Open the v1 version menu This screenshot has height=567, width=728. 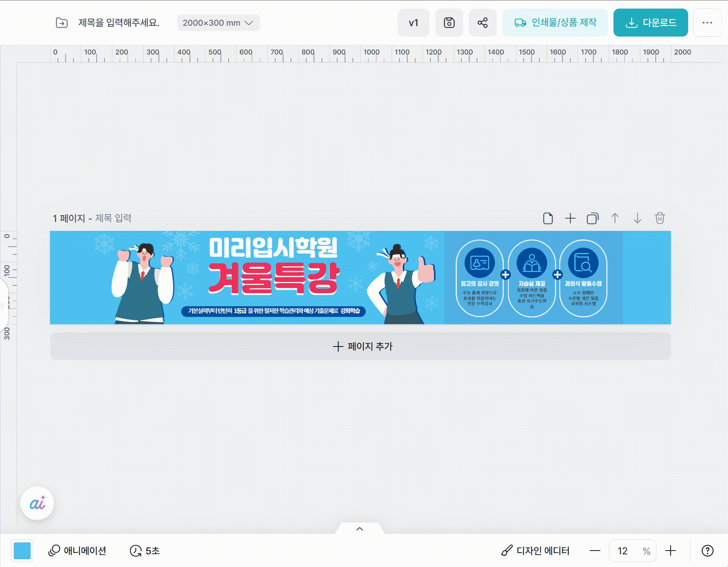[413, 23]
